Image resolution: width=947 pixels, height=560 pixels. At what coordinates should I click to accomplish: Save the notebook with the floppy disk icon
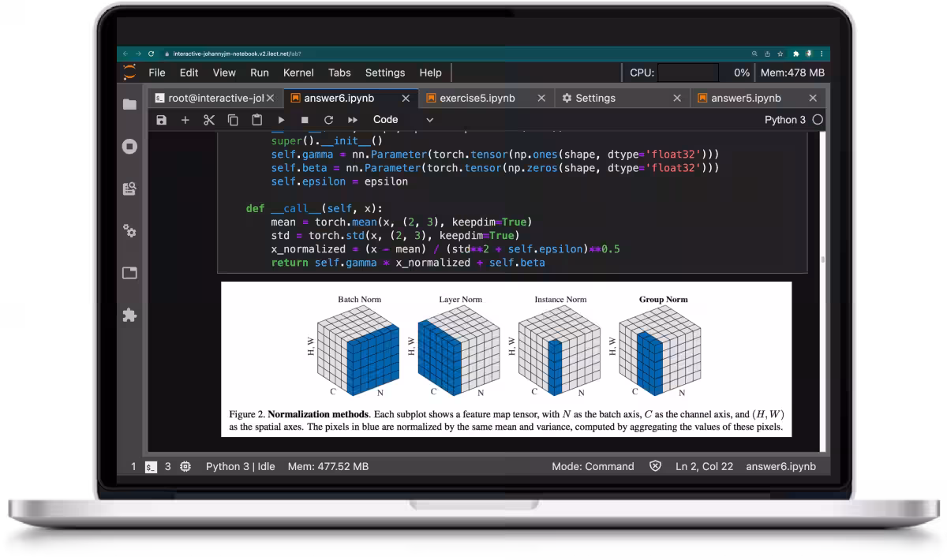[x=162, y=120]
